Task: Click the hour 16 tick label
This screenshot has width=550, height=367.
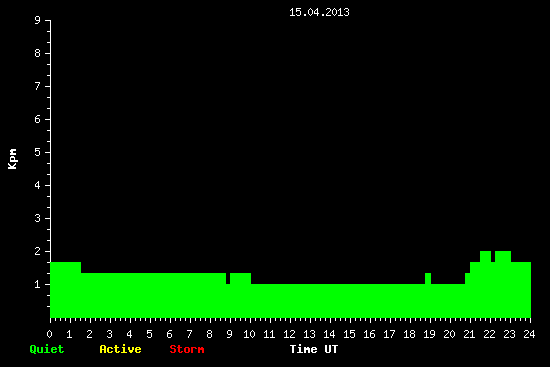Action: coord(369,334)
